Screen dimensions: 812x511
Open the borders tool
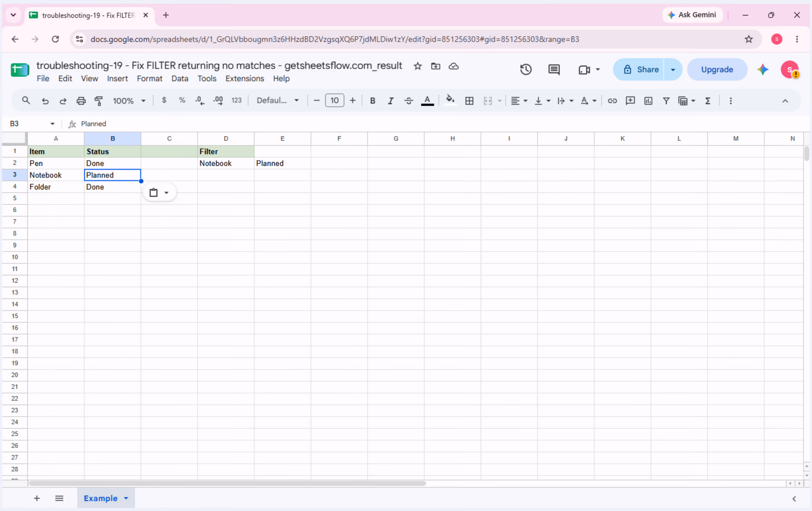469,101
